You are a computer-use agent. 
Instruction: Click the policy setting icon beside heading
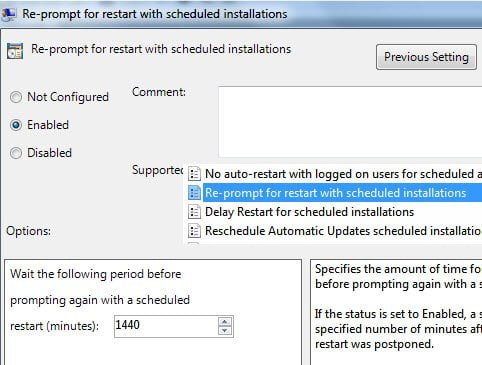pyautogui.click(x=15, y=51)
